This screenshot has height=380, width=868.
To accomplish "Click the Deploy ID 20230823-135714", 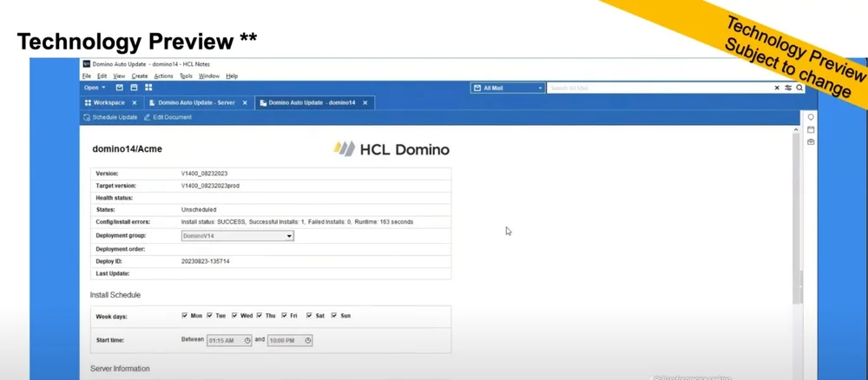I will tap(206, 261).
